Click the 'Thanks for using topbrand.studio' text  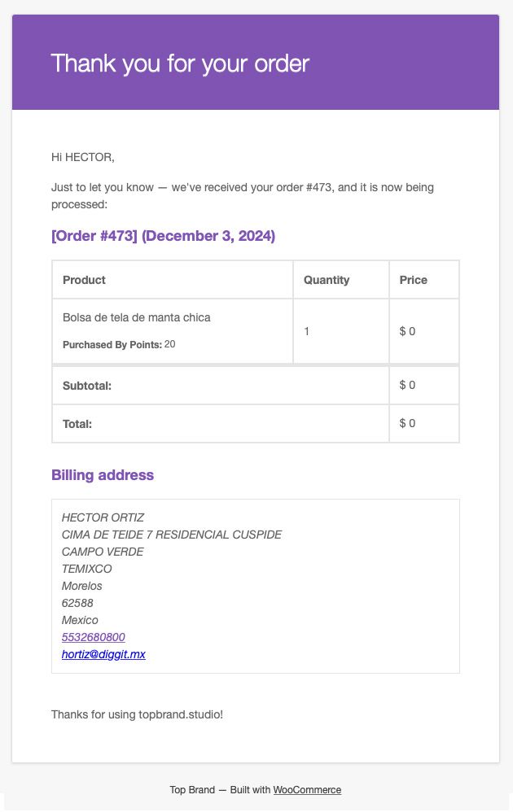point(137,714)
